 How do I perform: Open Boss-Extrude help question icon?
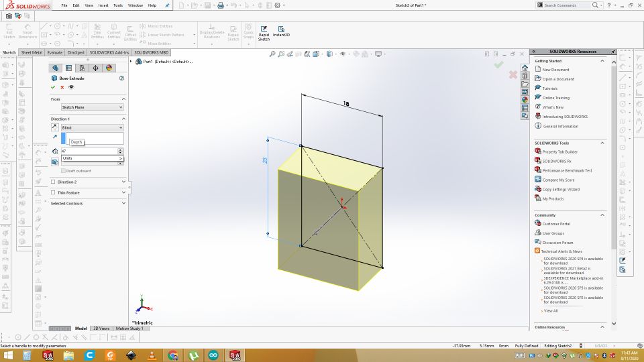(121, 78)
